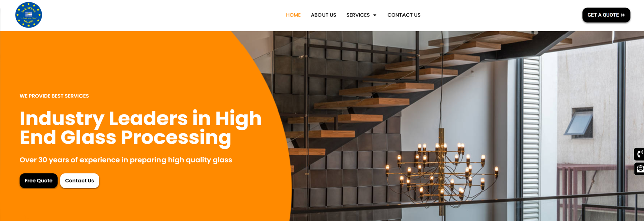644x221 pixels.
Task: Click the black Free Quote button
Action: (39, 181)
